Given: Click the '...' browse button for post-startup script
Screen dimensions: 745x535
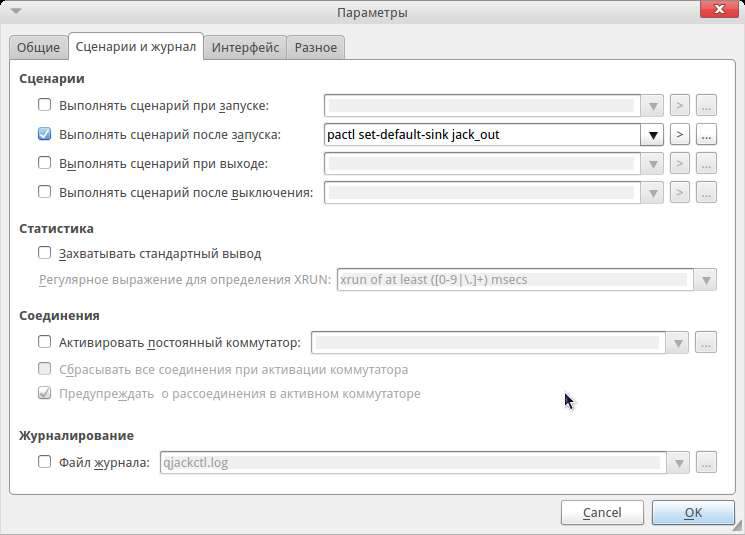Looking at the screenshot, I should pyautogui.click(x=707, y=134).
